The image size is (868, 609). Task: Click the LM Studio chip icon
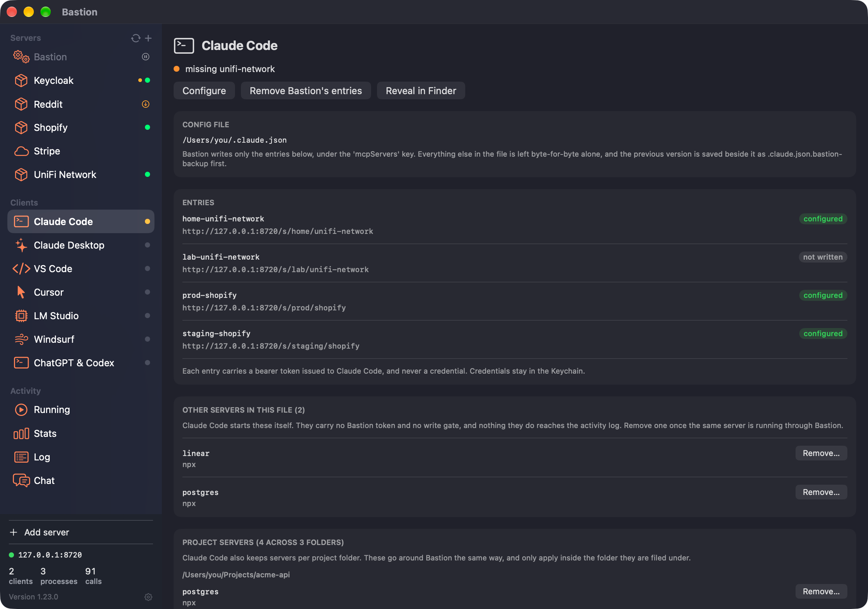click(21, 316)
